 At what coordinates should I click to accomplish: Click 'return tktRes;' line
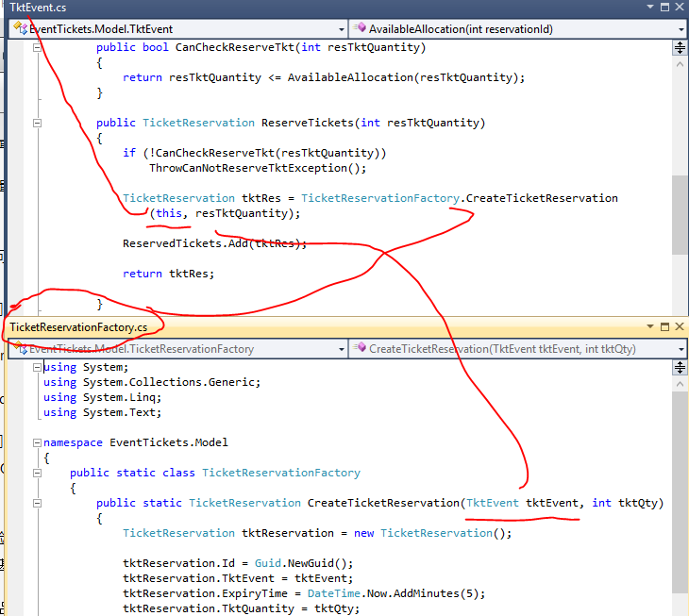(x=168, y=274)
